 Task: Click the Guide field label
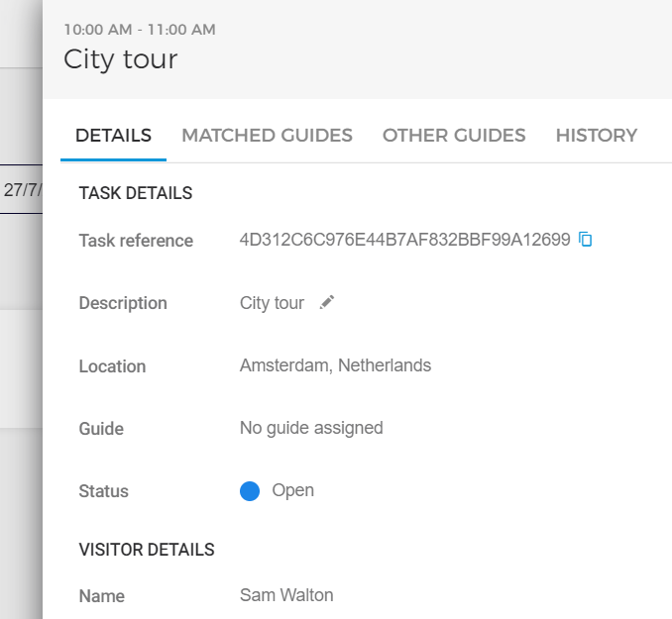(101, 429)
